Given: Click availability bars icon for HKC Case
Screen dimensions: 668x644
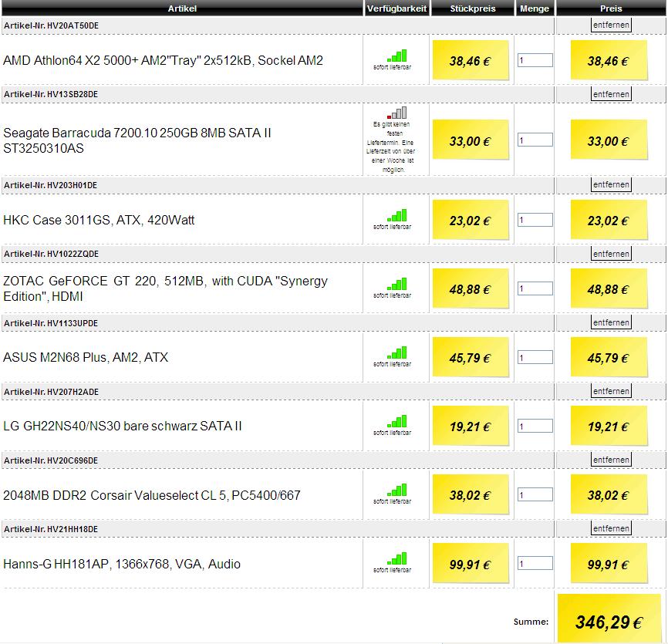Looking at the screenshot, I should click(x=396, y=215).
